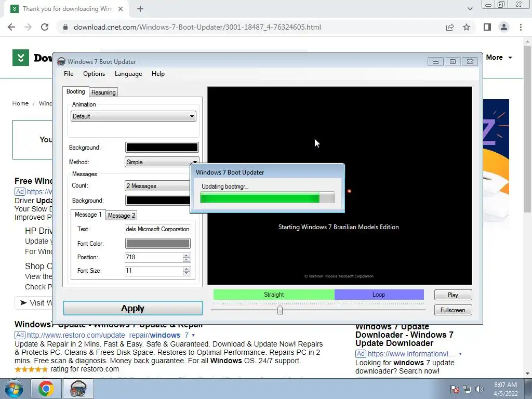Expand the More menu on Download.com
The width and height of the screenshot is (532, 399).
499,58
